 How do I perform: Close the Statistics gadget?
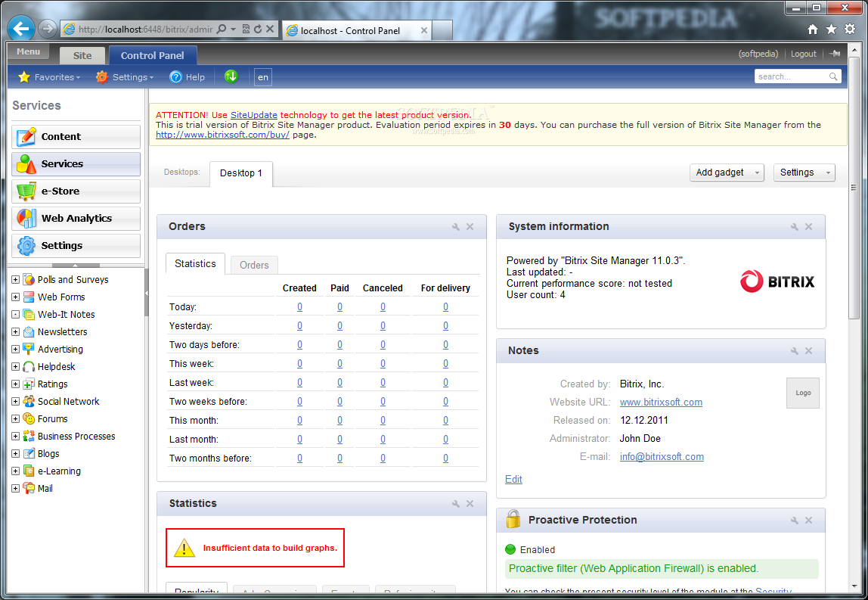coord(470,504)
